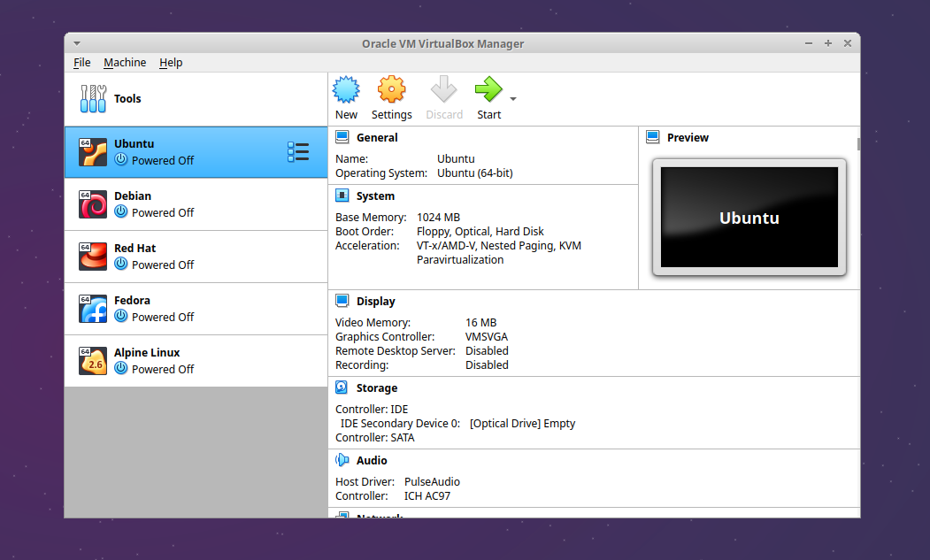Screen dimensions: 930x560
Task: Click the Debian swirl OS icon
Action: point(93,204)
